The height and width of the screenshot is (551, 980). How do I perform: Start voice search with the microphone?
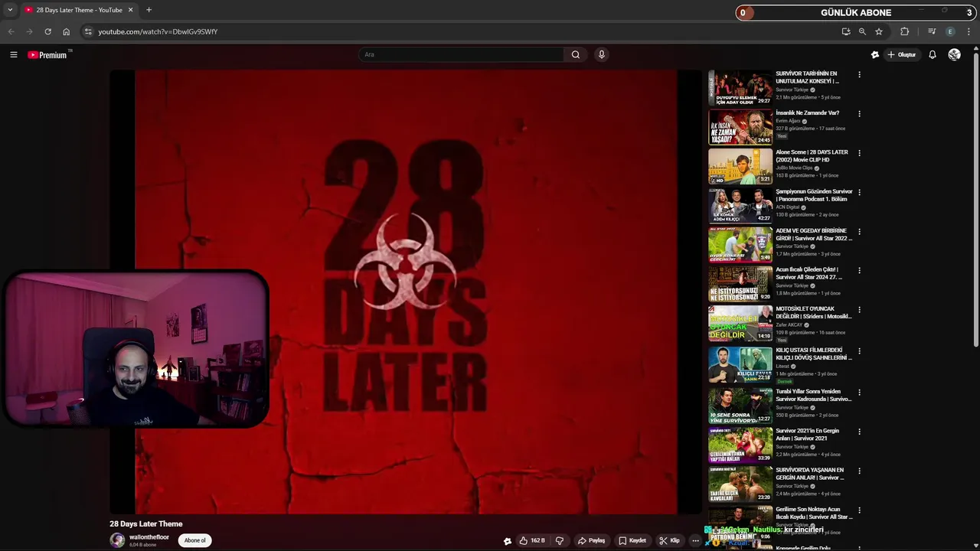pyautogui.click(x=602, y=54)
